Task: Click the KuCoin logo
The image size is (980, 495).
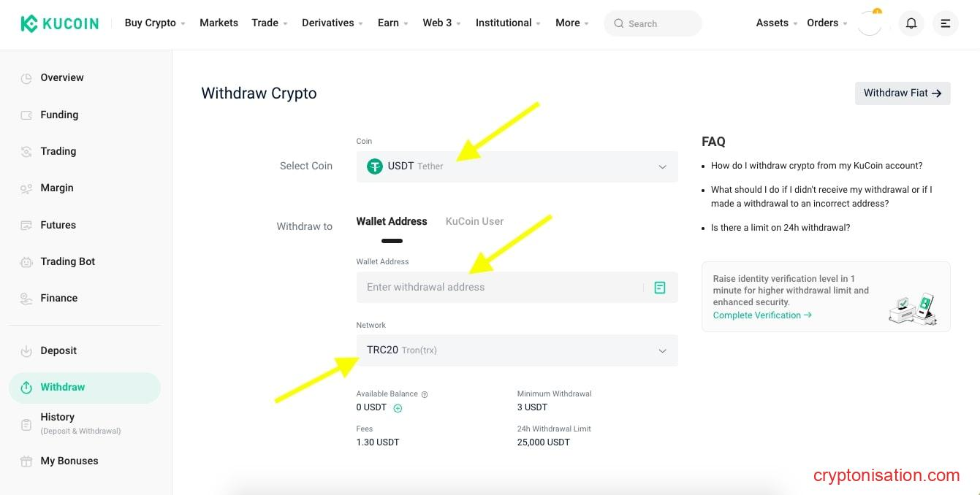Action: (x=60, y=23)
